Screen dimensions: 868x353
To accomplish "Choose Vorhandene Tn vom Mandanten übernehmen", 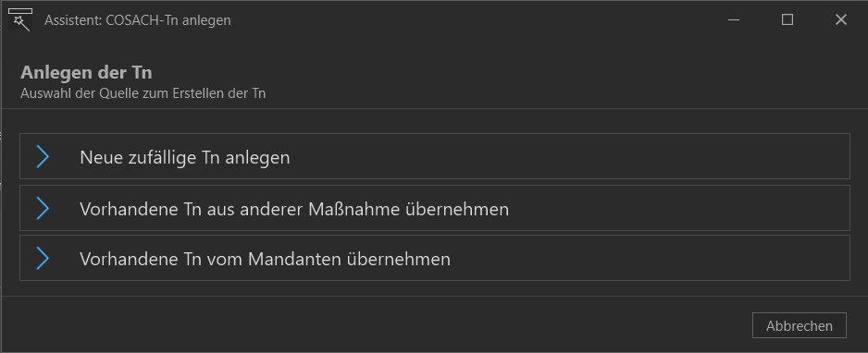I will [435, 258].
